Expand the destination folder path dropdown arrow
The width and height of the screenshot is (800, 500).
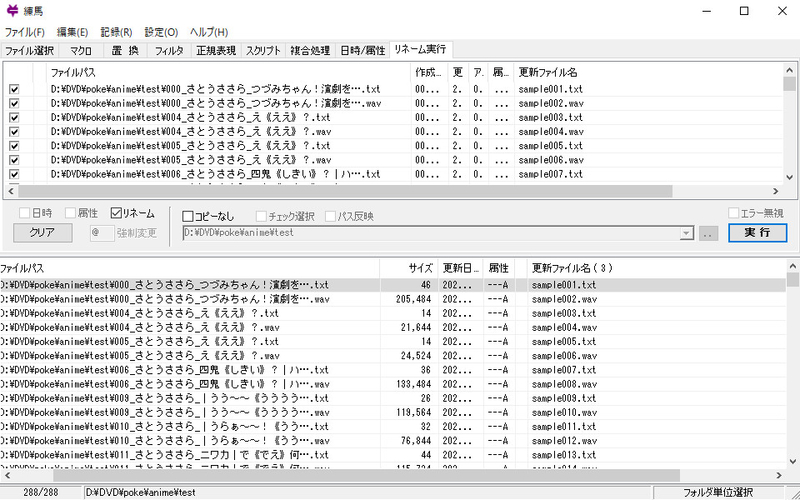pos(687,234)
